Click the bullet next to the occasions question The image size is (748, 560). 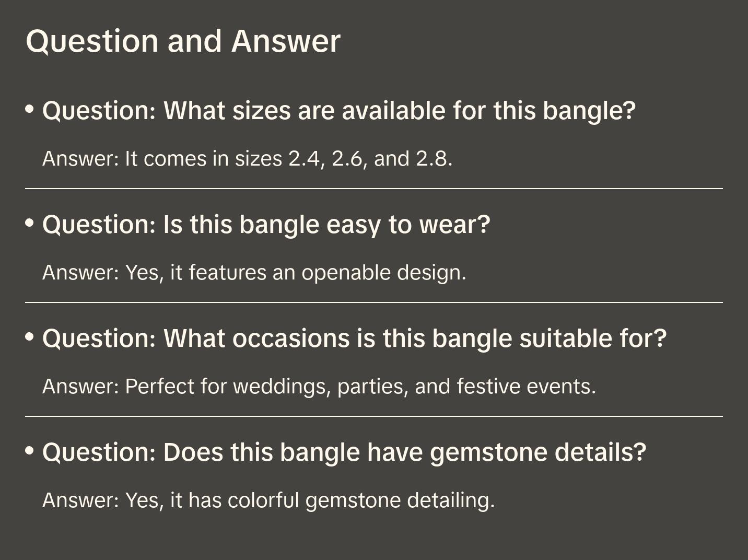30,337
